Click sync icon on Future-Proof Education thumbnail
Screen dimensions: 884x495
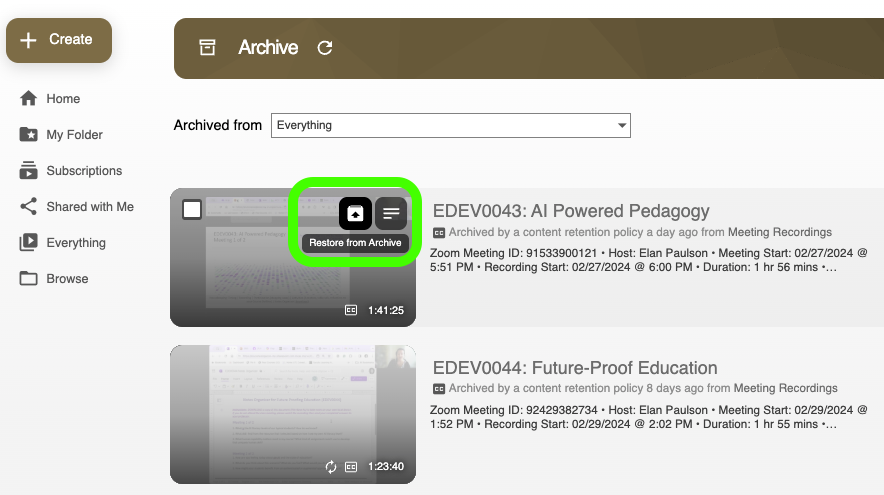(331, 467)
